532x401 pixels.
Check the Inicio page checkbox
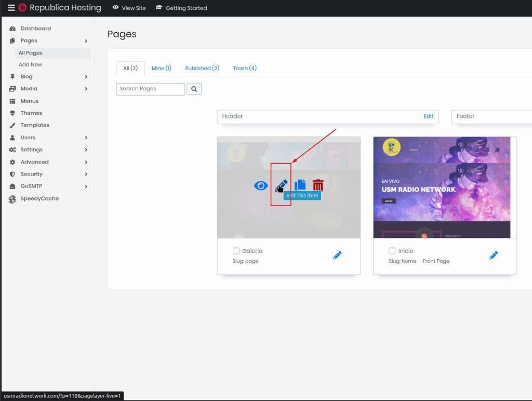click(x=392, y=251)
